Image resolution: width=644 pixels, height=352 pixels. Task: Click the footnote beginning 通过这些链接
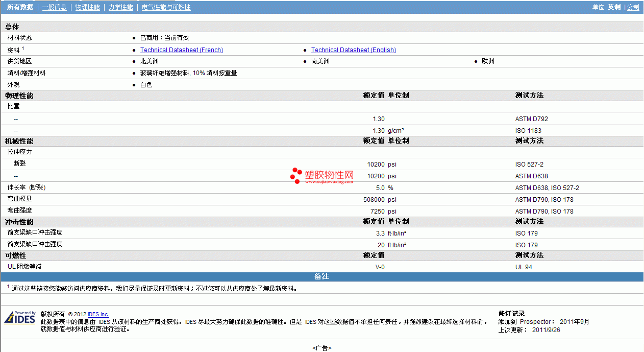[155, 289]
